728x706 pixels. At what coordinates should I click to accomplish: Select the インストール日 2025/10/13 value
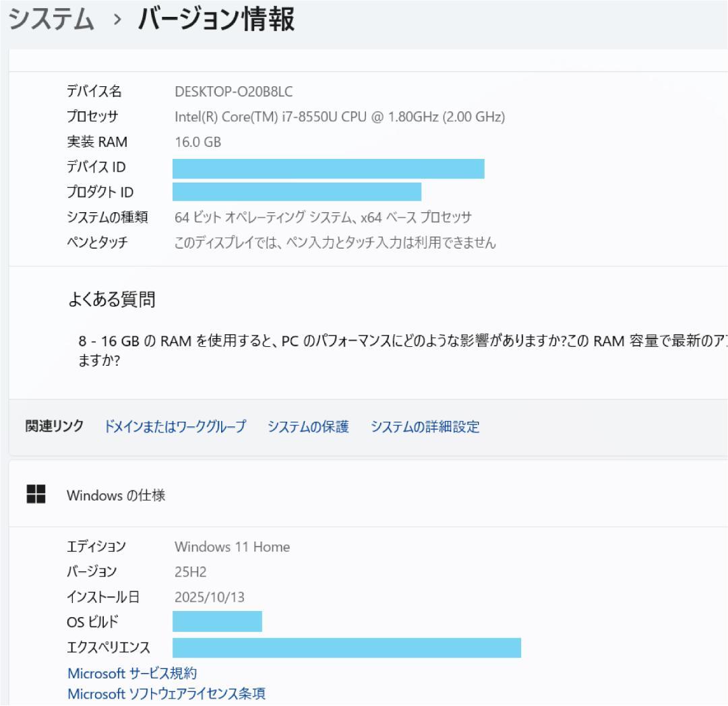pos(208,596)
